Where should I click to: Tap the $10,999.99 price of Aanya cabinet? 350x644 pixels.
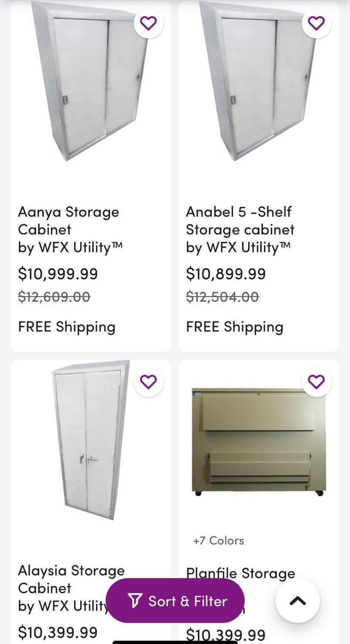[58, 274]
